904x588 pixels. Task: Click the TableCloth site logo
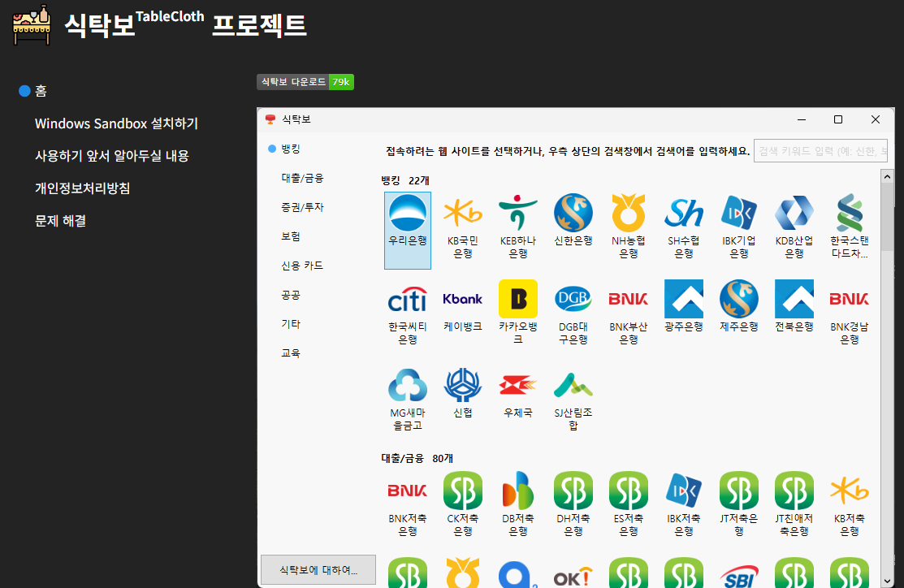tap(32, 25)
